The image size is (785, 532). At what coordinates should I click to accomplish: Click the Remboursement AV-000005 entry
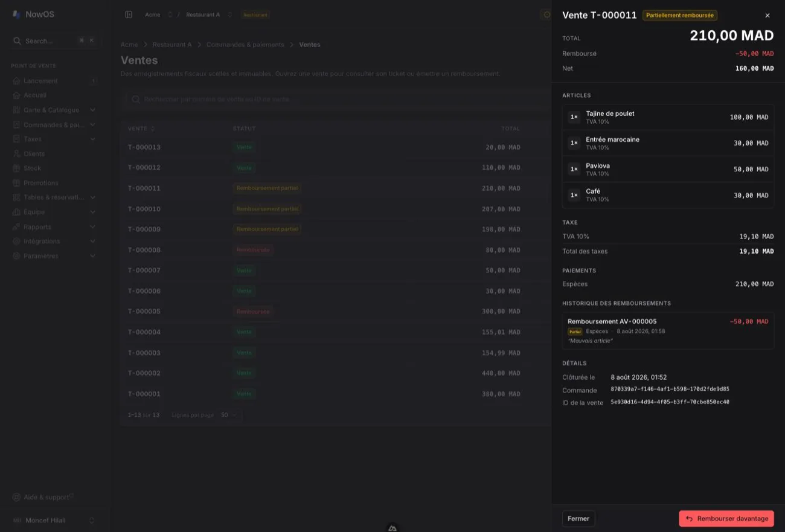(x=668, y=331)
